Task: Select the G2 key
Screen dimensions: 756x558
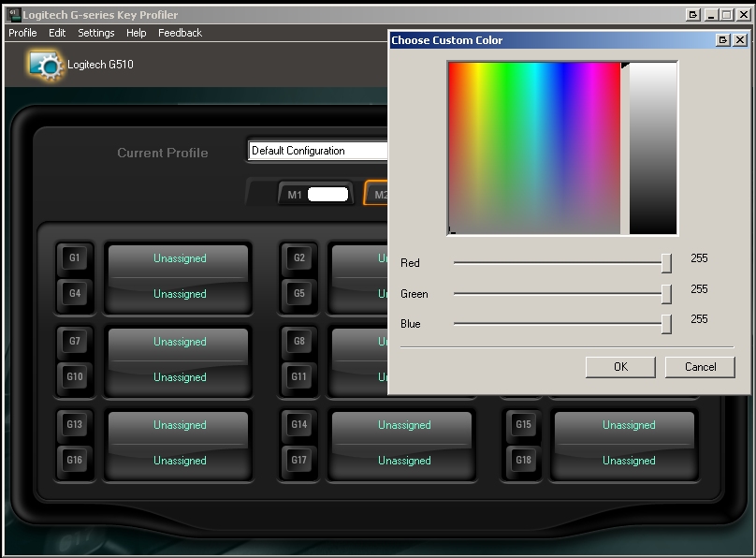Action: 299,258
